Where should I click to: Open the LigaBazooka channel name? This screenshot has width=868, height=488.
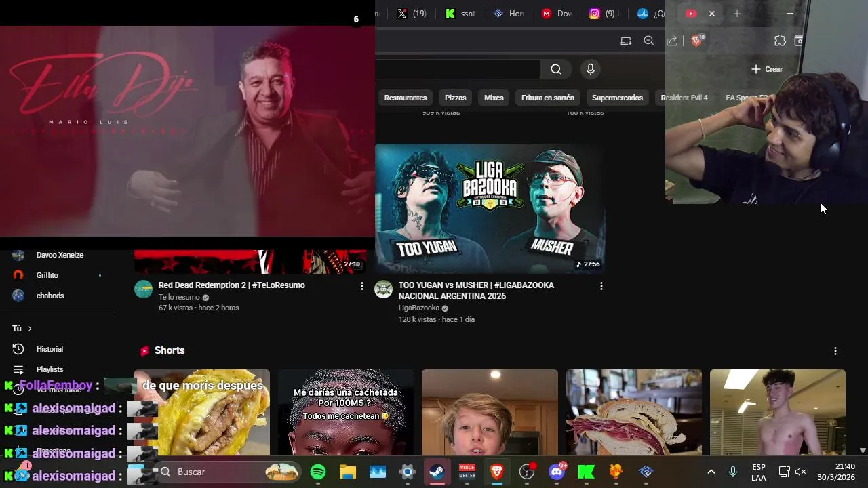point(419,308)
